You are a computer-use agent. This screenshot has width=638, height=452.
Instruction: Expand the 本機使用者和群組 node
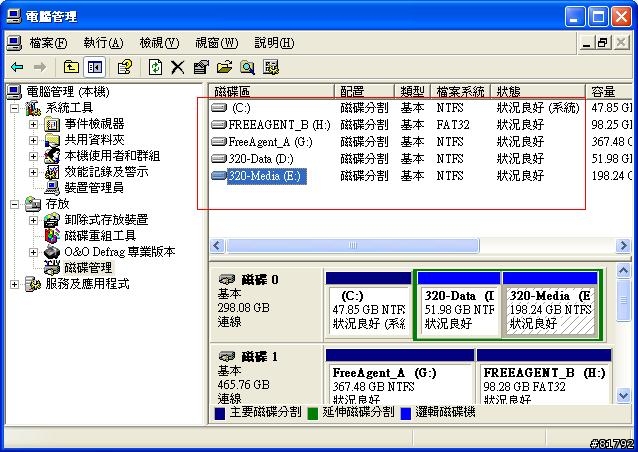33,156
